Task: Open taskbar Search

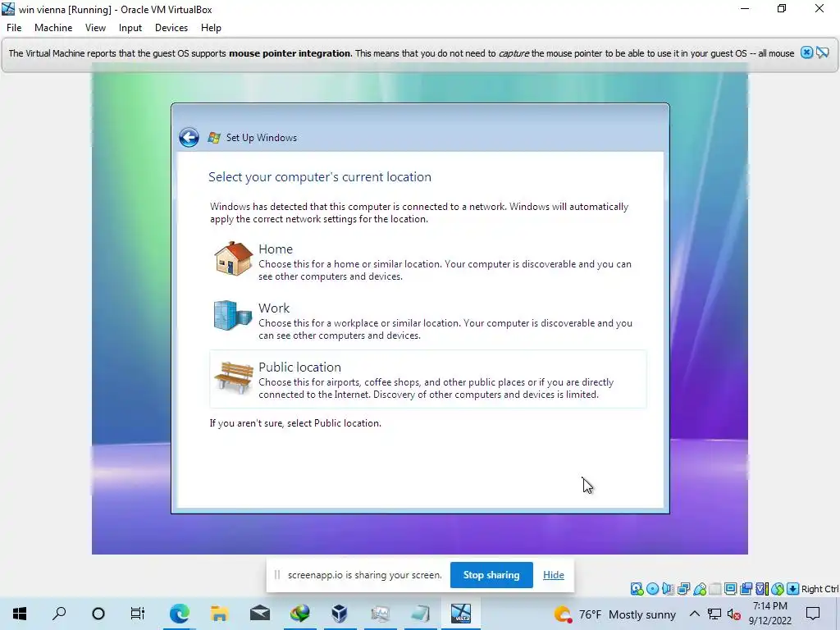Action: click(x=59, y=614)
